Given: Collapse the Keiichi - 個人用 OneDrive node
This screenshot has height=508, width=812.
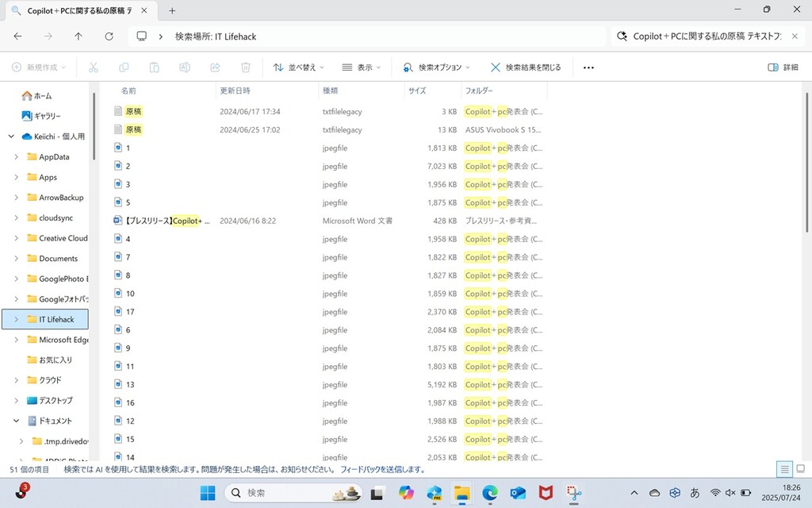Looking at the screenshot, I should [11, 137].
